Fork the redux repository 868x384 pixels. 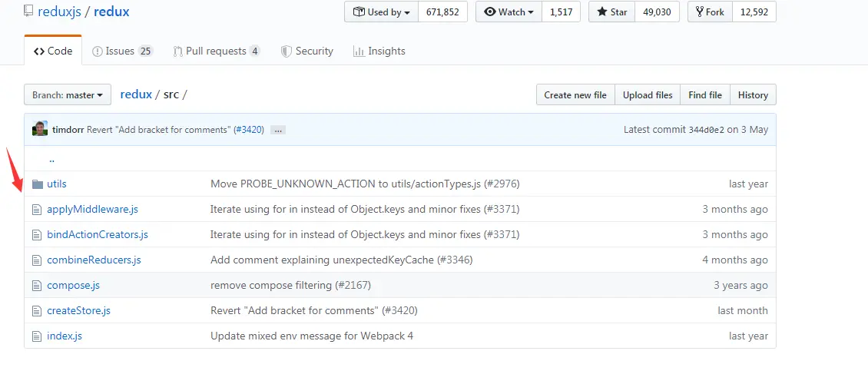tap(710, 12)
